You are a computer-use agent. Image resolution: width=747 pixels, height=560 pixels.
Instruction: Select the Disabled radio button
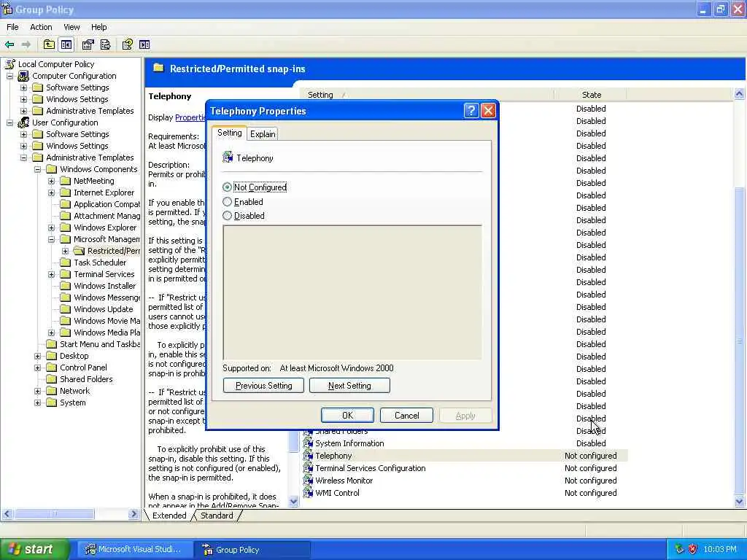[x=228, y=216]
